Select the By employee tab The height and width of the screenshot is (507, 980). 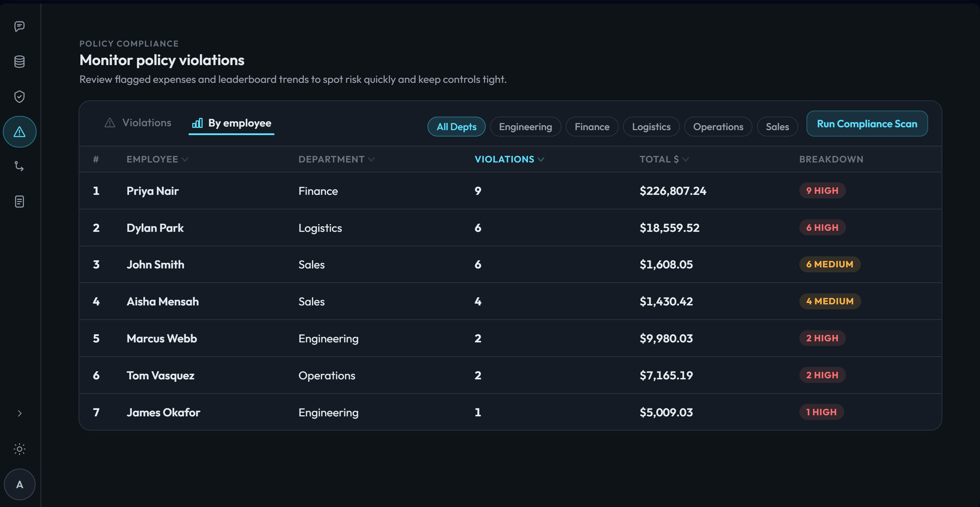click(232, 123)
